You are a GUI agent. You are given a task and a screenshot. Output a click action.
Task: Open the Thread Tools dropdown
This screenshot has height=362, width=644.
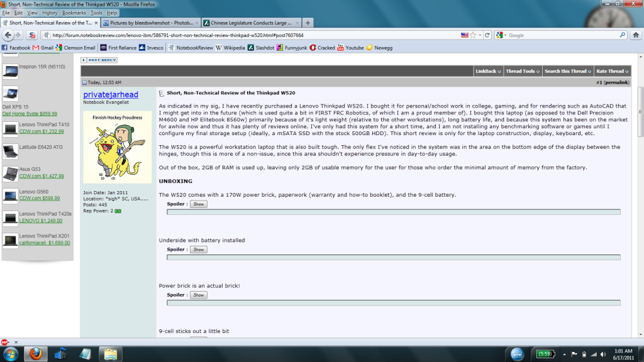523,71
